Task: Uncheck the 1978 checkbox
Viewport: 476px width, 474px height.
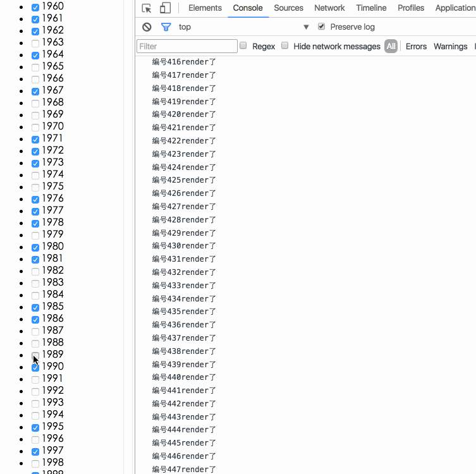Action: coord(35,224)
